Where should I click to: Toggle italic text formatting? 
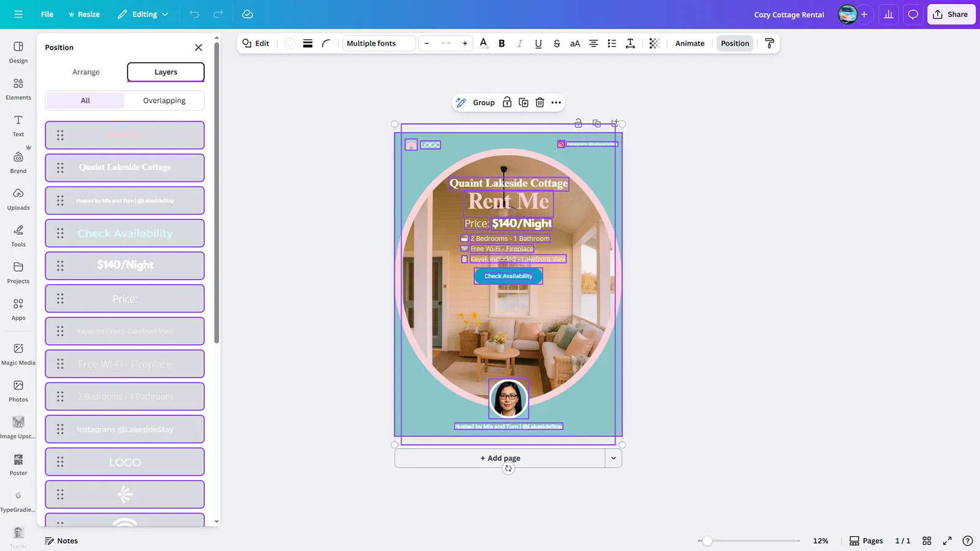(x=520, y=43)
